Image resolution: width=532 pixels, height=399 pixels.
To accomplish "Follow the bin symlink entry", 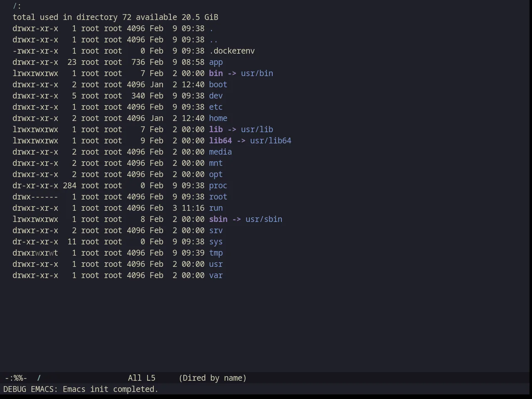I will [x=216, y=74].
